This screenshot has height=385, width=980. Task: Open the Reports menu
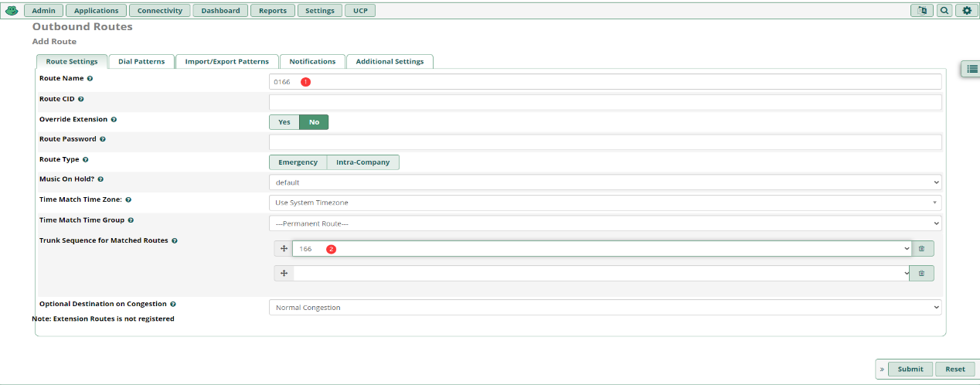pos(273,11)
